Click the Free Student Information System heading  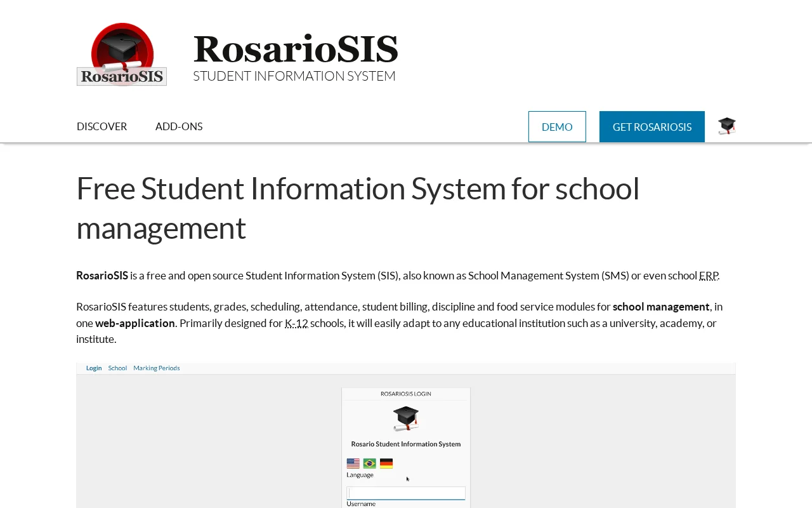(x=358, y=208)
